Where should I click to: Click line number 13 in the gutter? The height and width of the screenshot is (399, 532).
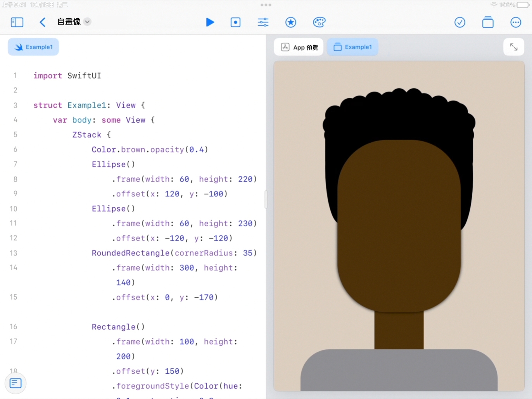[x=14, y=253]
